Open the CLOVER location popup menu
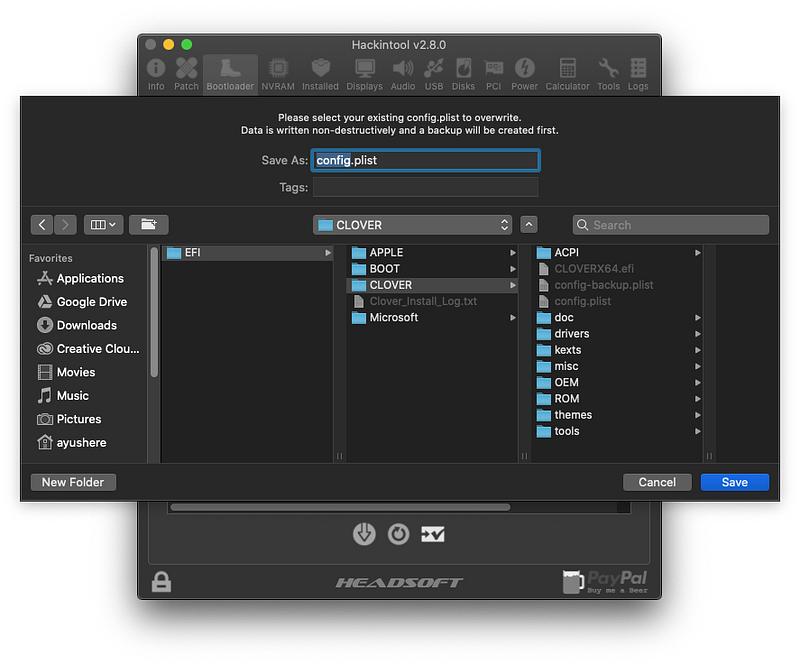This screenshot has width=800, height=666. pos(413,225)
